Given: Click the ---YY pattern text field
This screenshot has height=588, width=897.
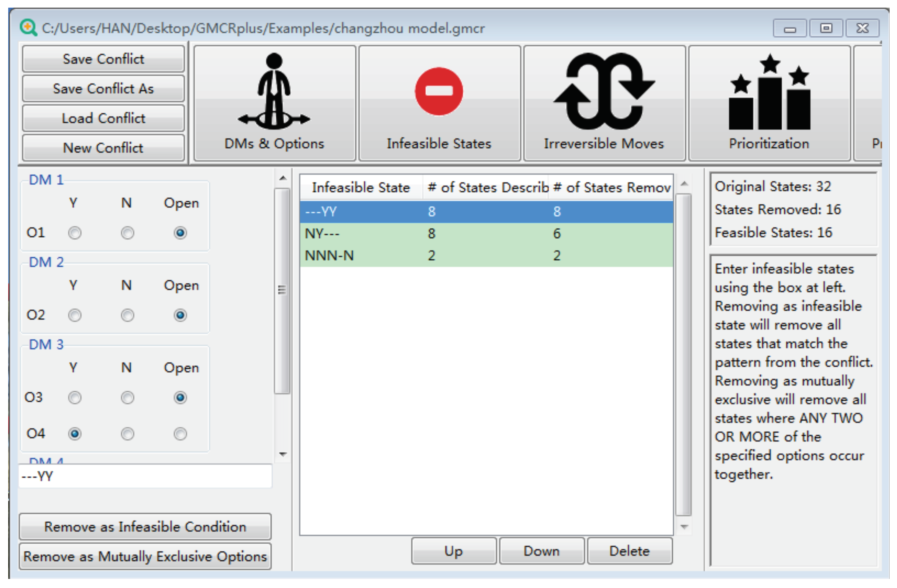Looking at the screenshot, I should click(x=145, y=476).
